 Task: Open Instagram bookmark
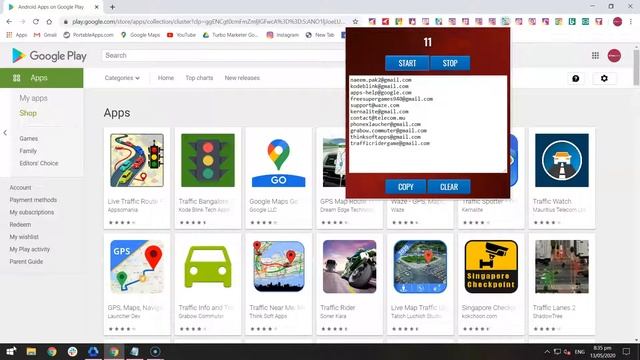(x=283, y=35)
